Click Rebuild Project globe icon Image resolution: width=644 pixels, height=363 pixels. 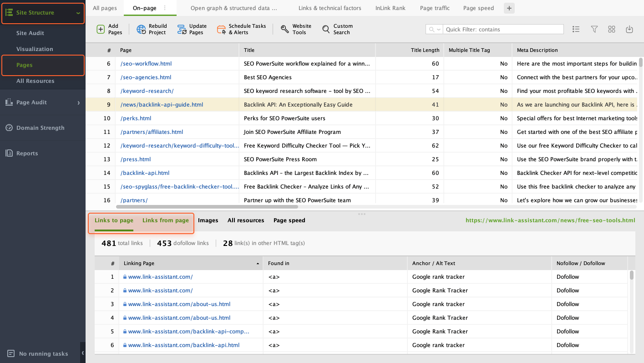[x=142, y=29]
